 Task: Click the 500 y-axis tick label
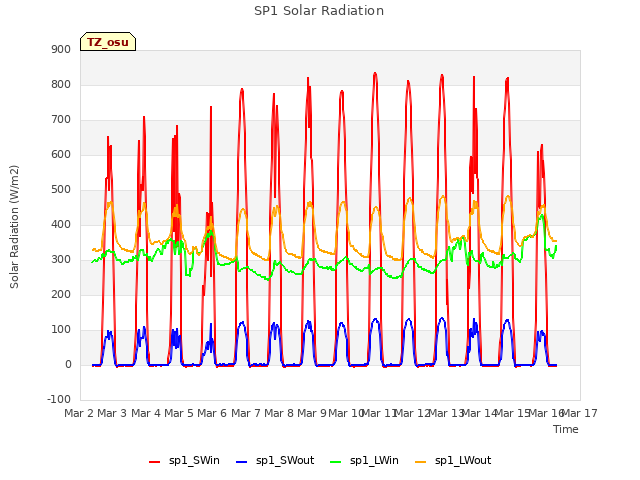[x=61, y=189]
